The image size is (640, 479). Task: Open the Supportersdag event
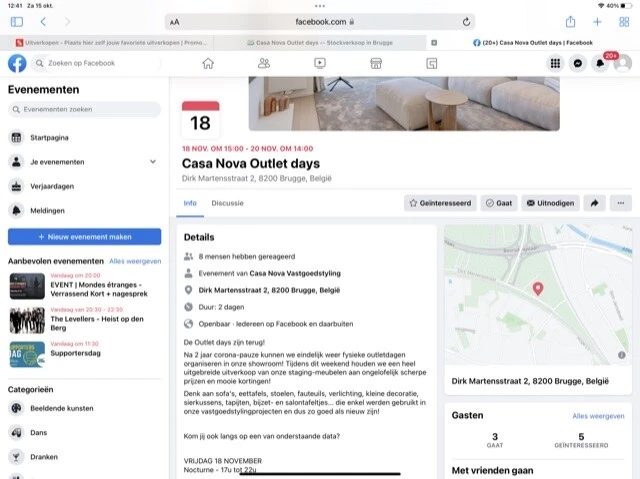click(84, 354)
